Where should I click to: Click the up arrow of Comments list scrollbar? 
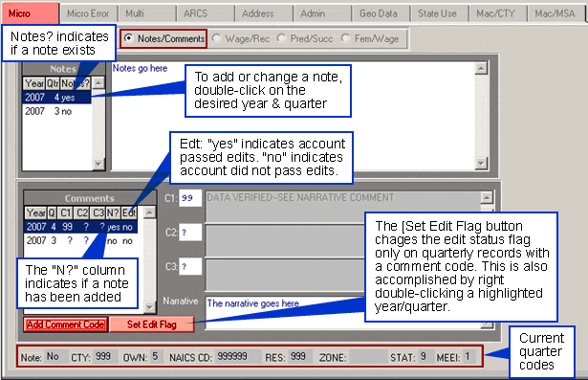(149, 212)
